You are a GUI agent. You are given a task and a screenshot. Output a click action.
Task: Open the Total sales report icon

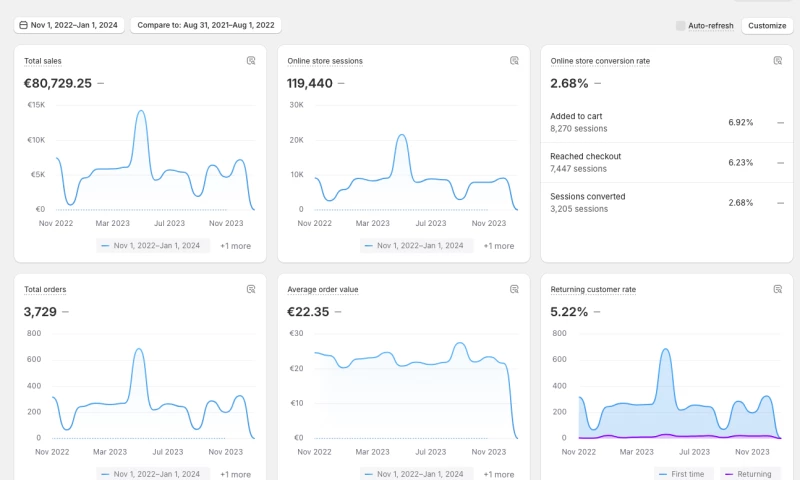251,61
